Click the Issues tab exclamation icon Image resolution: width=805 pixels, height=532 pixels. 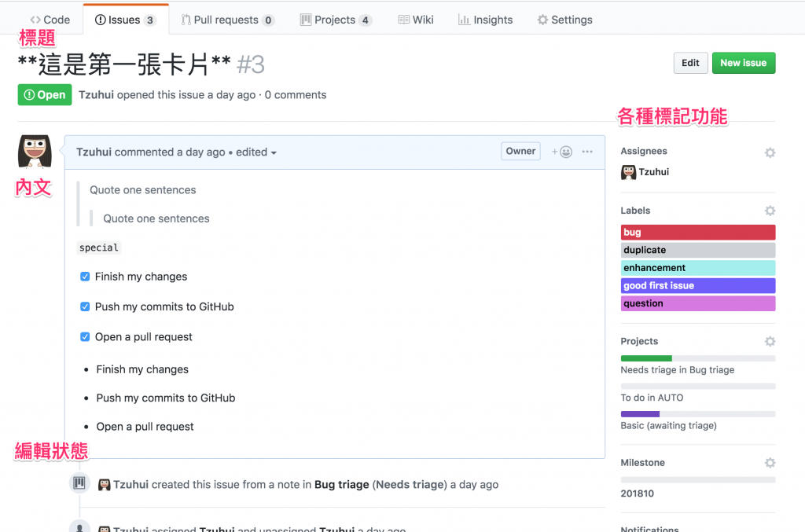101,20
